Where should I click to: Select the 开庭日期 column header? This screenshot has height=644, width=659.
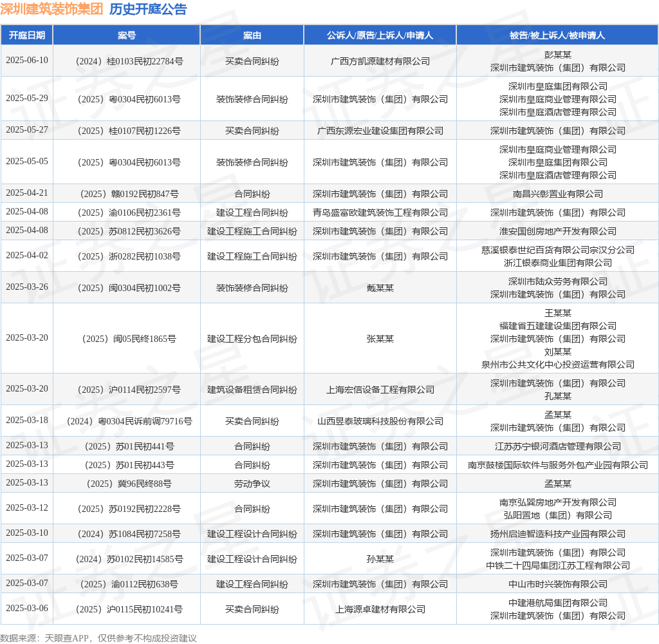click(x=27, y=35)
